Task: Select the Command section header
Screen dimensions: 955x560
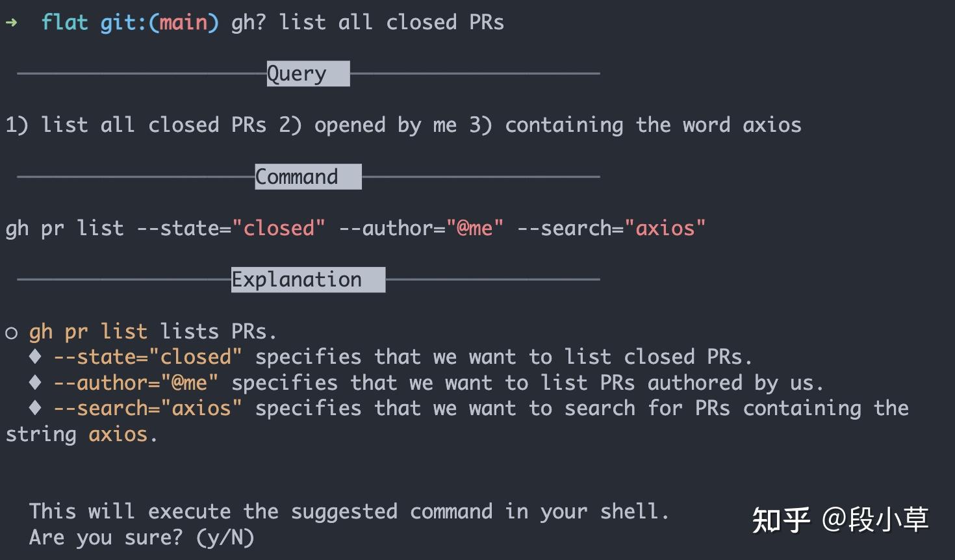Action: point(308,177)
